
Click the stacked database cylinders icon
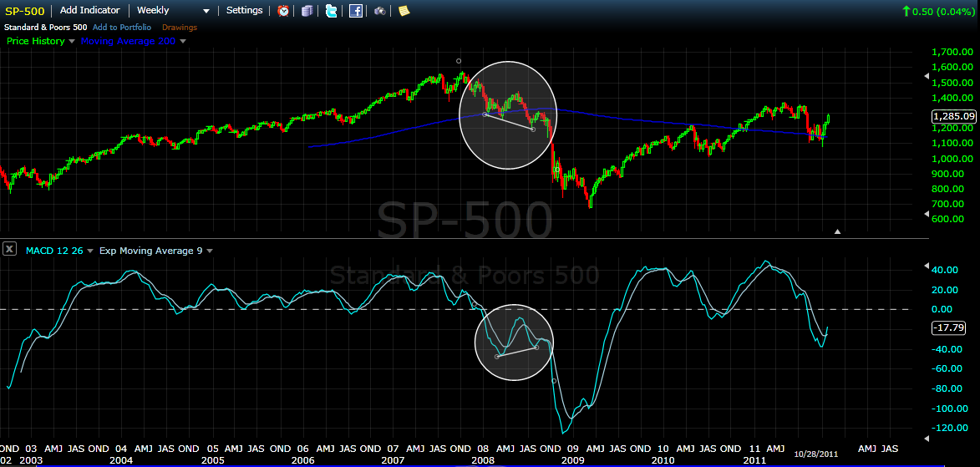click(x=307, y=11)
